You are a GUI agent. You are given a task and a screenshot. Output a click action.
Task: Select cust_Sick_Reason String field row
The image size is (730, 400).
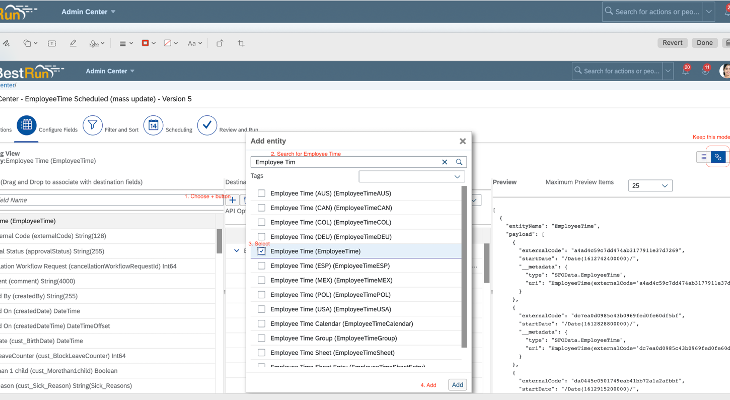108,386
